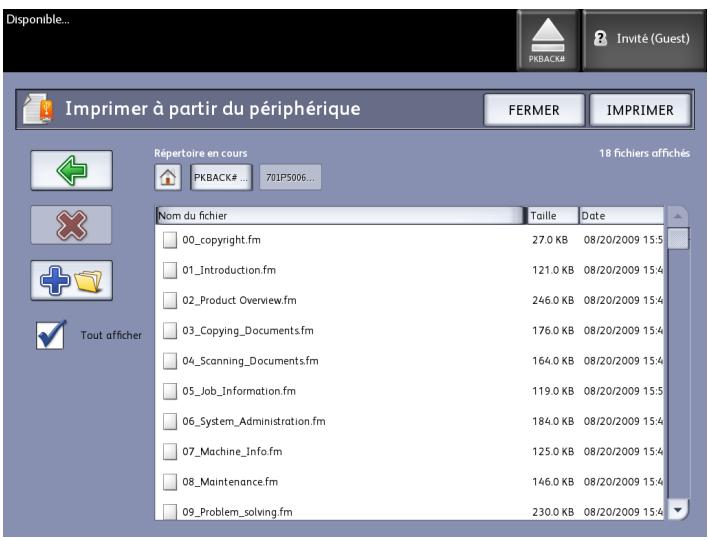Check the 00_copyright.fm checkbox
Image resolution: width=709 pixels, height=540 pixels.
coord(170,240)
